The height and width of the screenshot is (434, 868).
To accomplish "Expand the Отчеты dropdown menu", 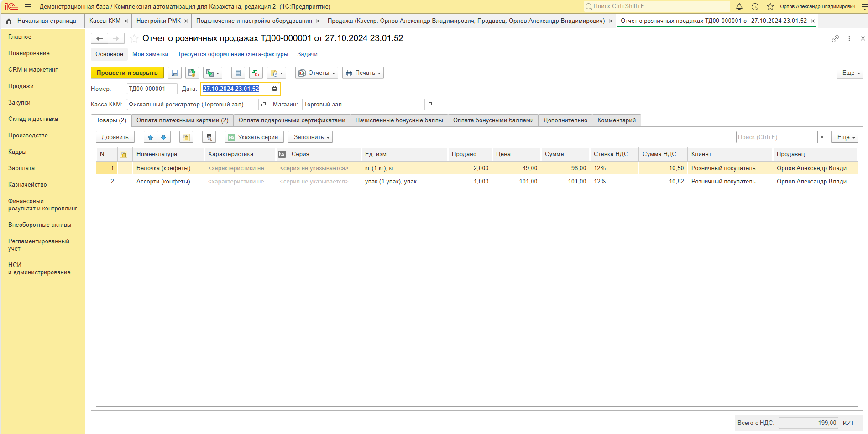I will [317, 73].
